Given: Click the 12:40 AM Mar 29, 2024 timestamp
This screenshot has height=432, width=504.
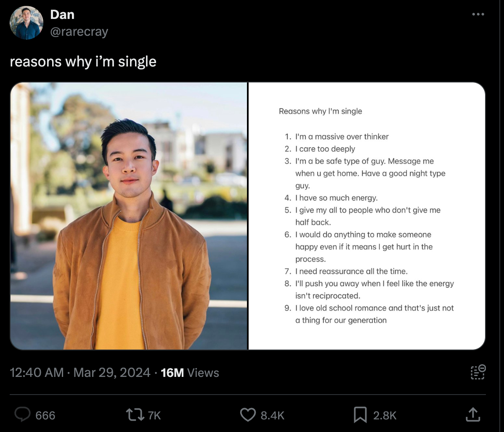Looking at the screenshot, I should (x=80, y=373).
